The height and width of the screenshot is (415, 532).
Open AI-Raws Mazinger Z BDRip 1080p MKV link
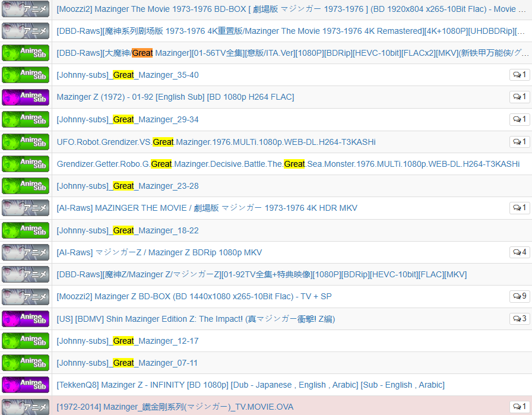tap(160, 252)
